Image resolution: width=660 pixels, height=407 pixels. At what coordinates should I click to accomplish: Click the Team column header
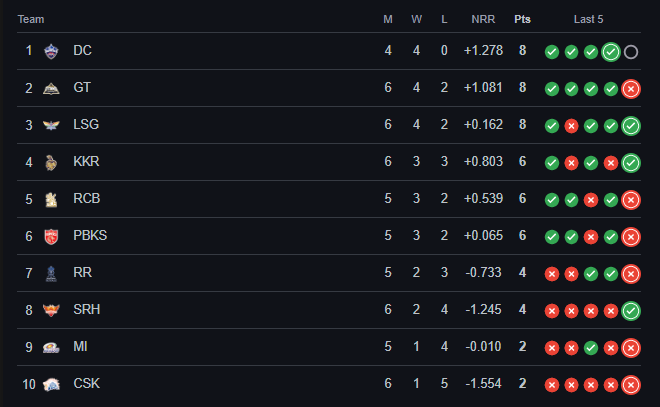pyautogui.click(x=31, y=19)
